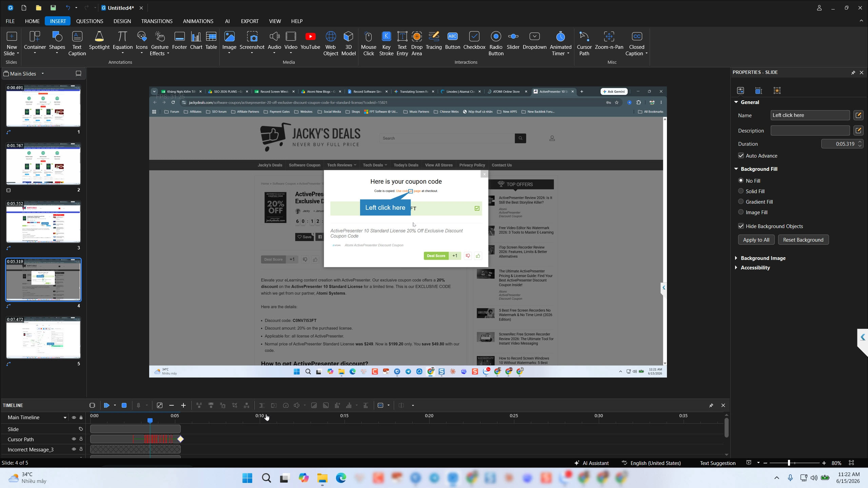The image size is (868, 488).
Task: Add a Drop Area interaction
Action: (x=417, y=43)
